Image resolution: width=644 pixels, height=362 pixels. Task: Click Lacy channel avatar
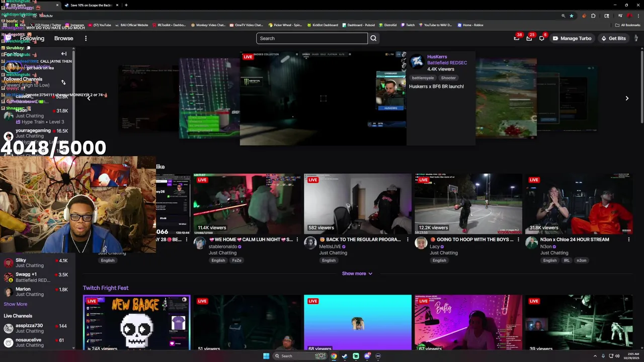point(421,243)
